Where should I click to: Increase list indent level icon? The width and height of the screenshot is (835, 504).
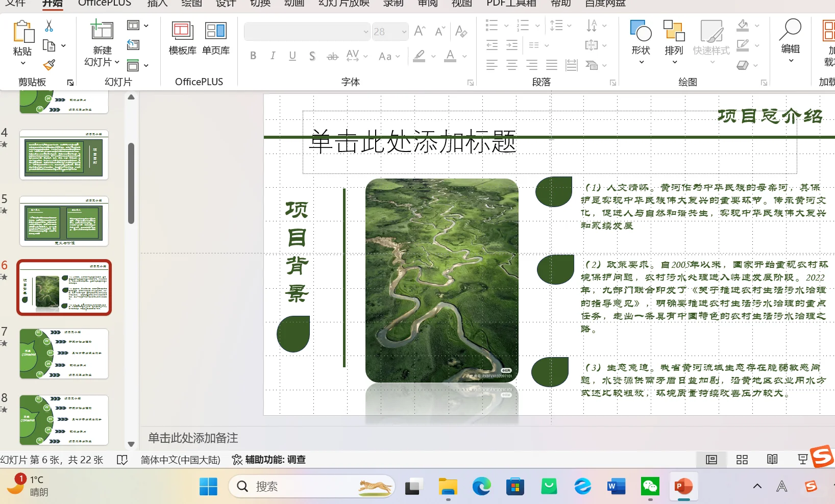[512, 45]
